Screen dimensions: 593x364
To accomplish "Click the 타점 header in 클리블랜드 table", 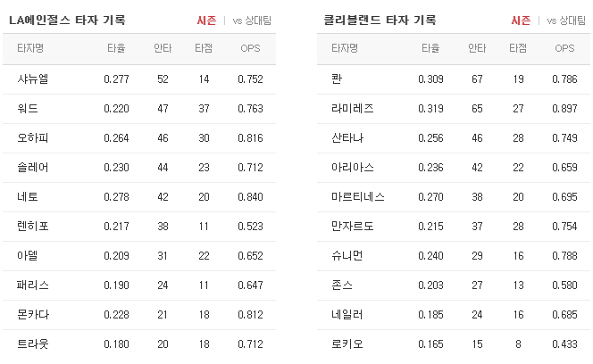I will pos(518,48).
